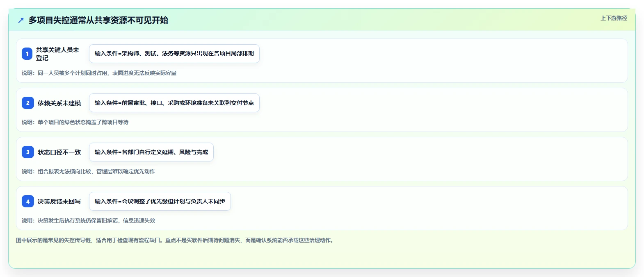Click the condition box about 架构师、测试、法务

(174, 54)
